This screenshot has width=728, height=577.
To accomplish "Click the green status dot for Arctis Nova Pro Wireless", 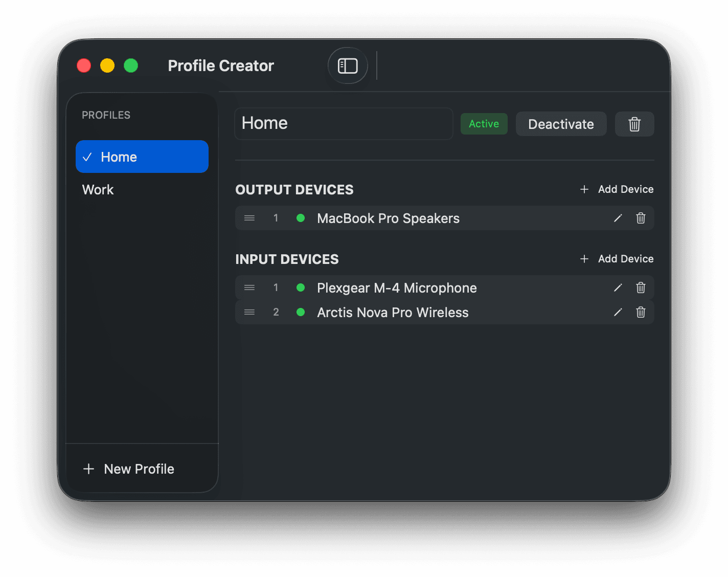I will click(x=301, y=312).
